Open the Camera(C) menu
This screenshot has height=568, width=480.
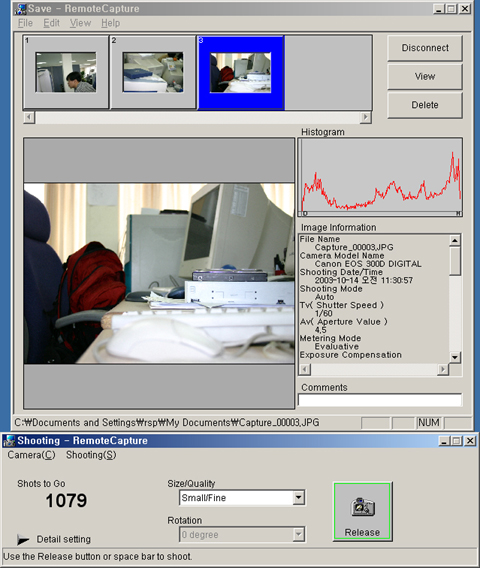(x=32, y=455)
